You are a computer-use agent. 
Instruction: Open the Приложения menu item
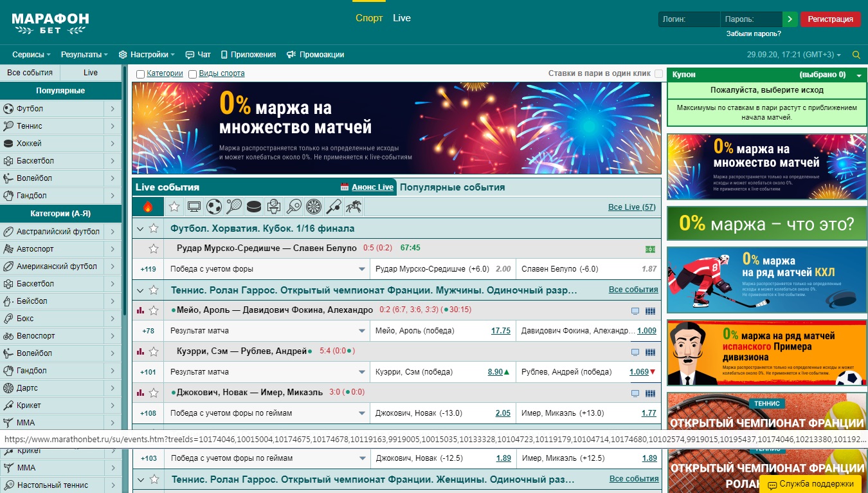tap(248, 55)
